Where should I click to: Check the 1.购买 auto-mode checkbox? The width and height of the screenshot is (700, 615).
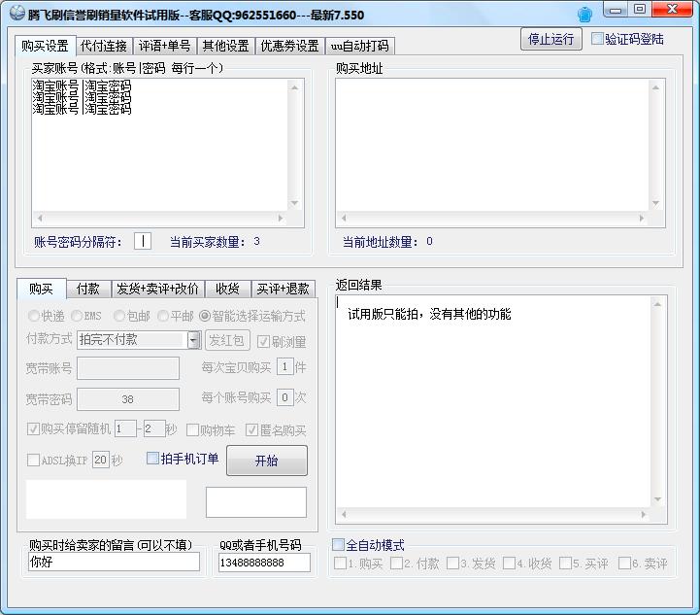340,564
